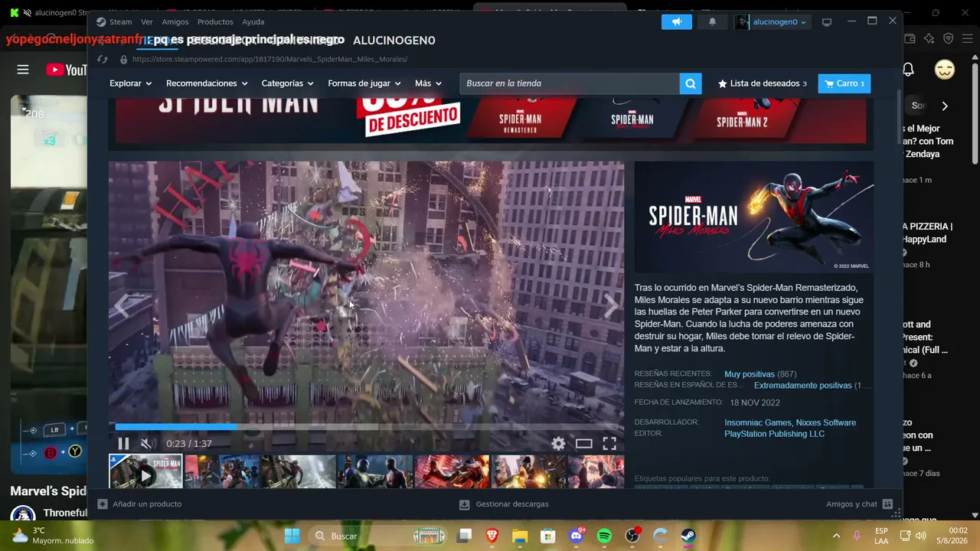
Task: Open the Windows Start menu
Action: pyautogui.click(x=292, y=536)
